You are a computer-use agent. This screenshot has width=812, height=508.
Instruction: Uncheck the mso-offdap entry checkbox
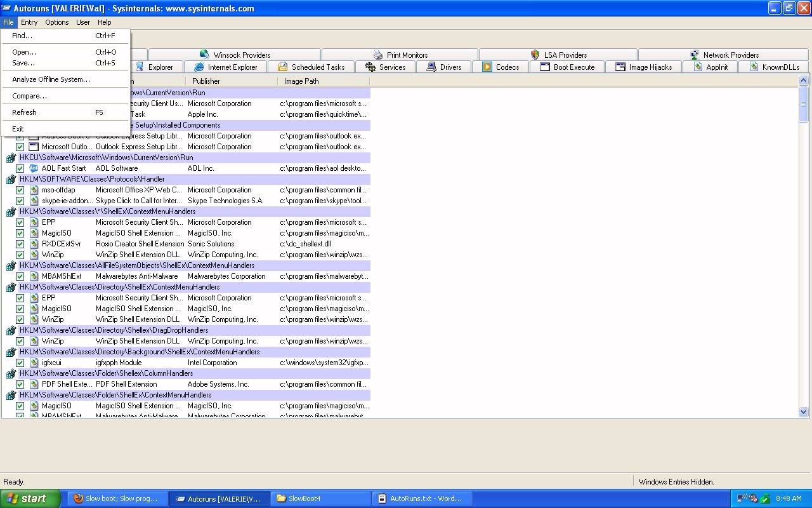coord(20,190)
